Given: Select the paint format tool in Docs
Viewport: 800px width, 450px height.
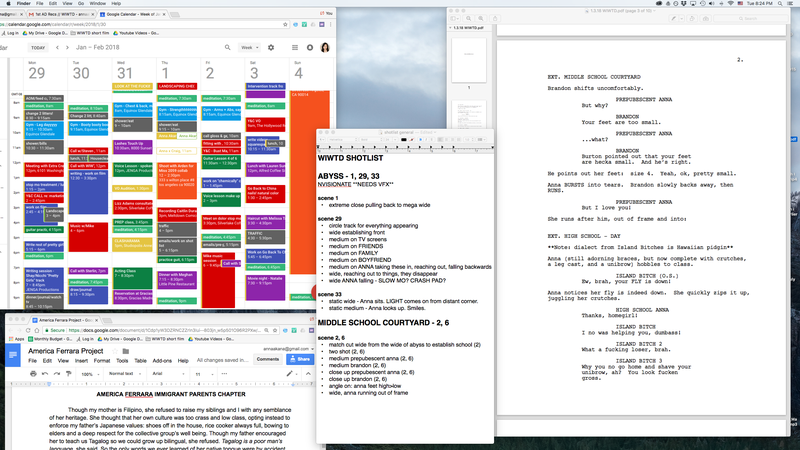Looking at the screenshot, I should [x=68, y=374].
